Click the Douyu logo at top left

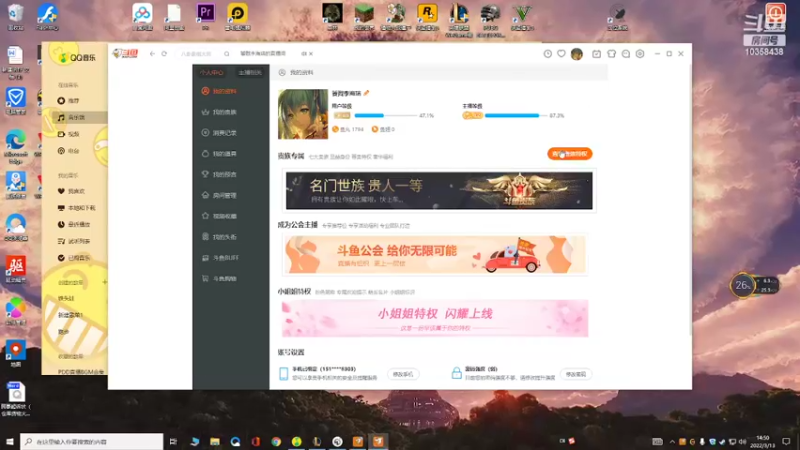[x=125, y=53]
